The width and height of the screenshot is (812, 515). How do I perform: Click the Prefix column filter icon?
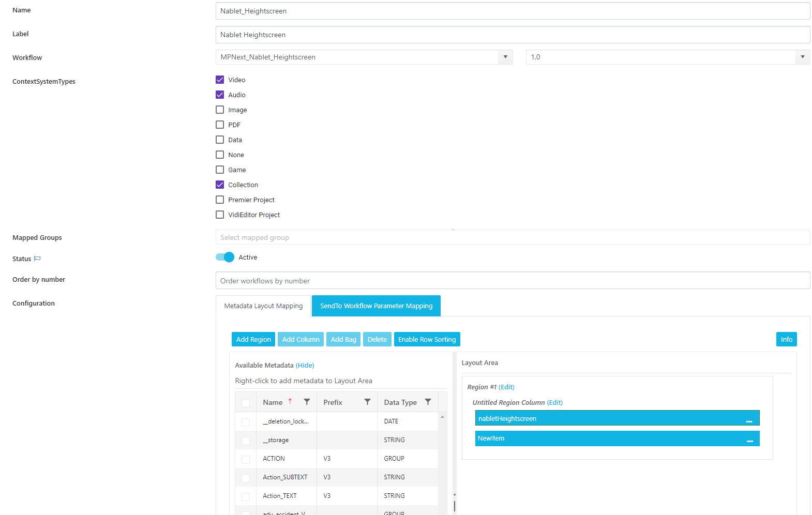click(367, 402)
